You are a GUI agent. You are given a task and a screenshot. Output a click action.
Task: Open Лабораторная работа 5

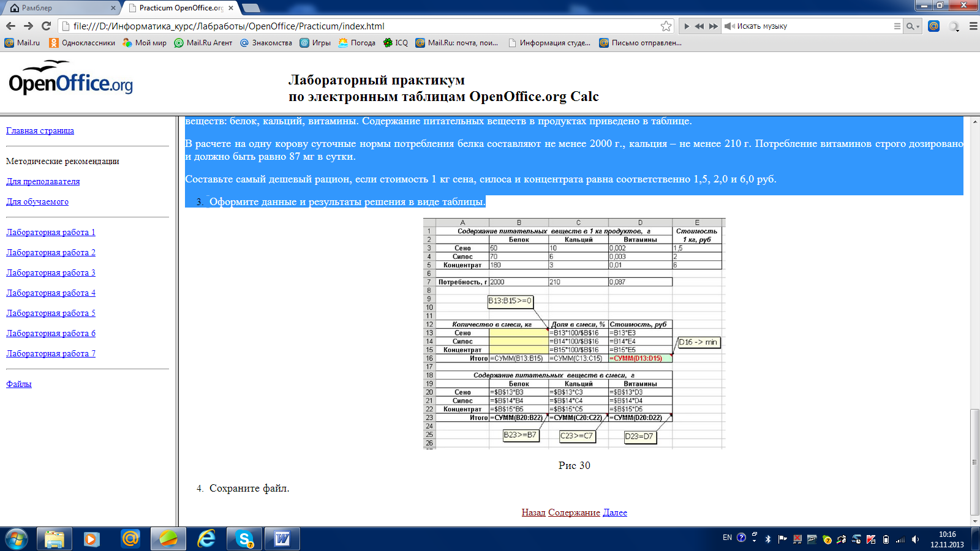(51, 313)
